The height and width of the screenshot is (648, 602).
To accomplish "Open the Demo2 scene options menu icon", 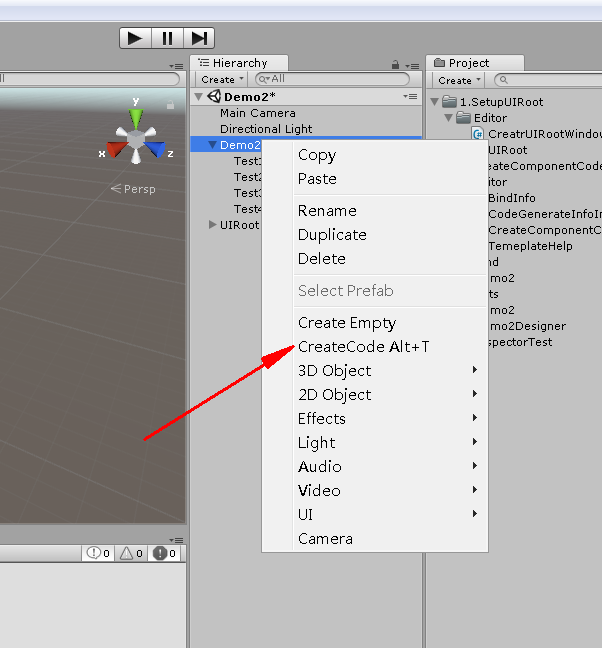I will [x=410, y=96].
